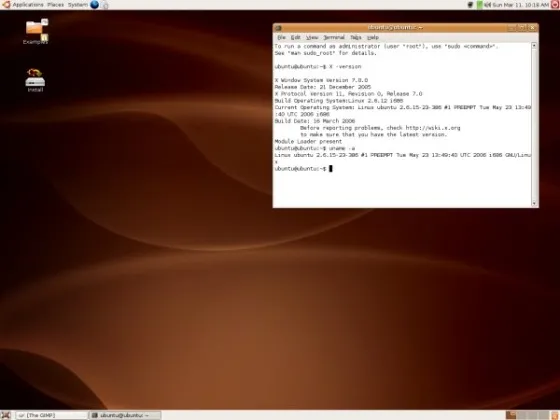The height and width of the screenshot is (420, 560).
Task: Click the Show Desktop button in bottom panel
Action: coord(6,415)
